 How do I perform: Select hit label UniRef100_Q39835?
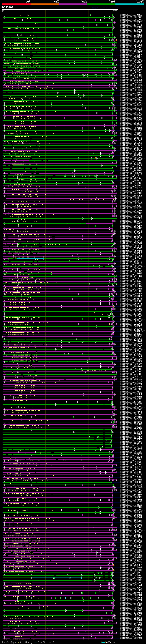(x=131, y=42)
